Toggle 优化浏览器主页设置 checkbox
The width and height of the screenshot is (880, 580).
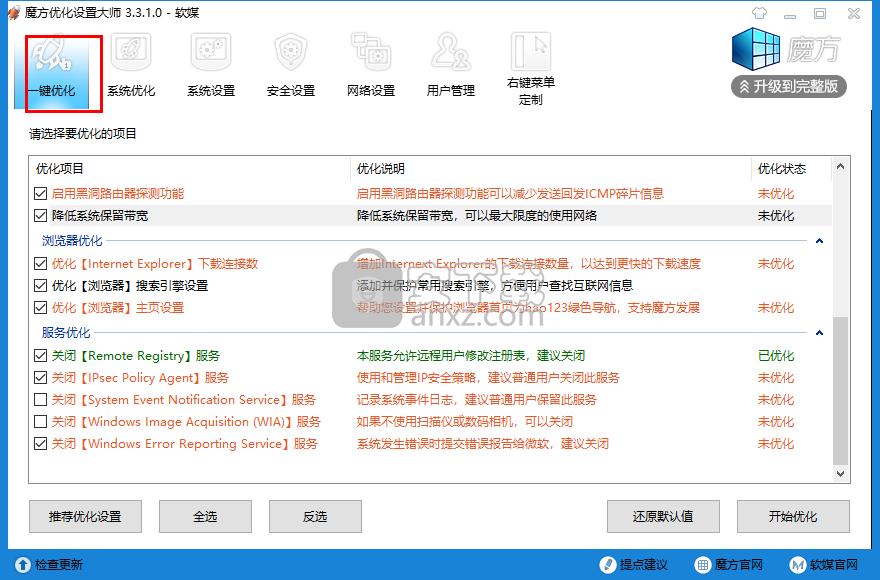click(x=40, y=308)
